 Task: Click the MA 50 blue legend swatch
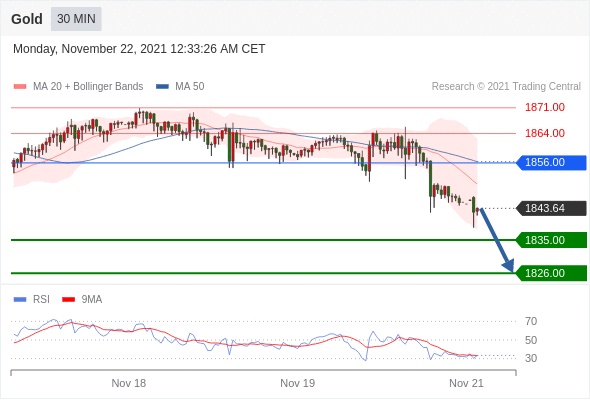[x=162, y=87]
